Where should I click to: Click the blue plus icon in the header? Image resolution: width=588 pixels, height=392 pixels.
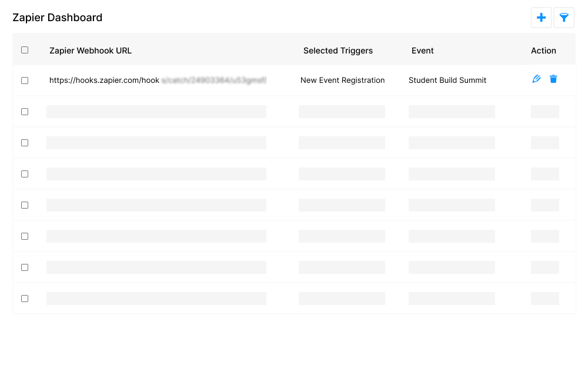pyautogui.click(x=541, y=18)
